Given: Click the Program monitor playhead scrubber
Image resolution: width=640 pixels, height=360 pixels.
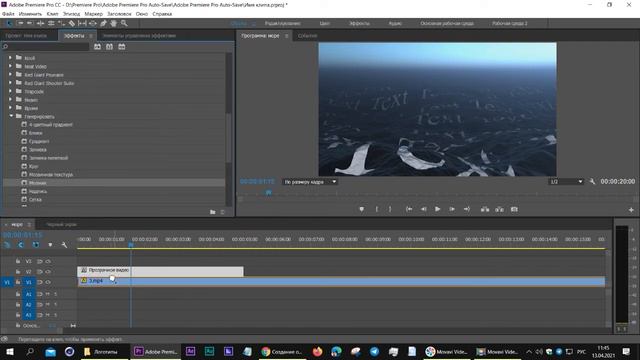Looking at the screenshot, I should pyautogui.click(x=269, y=192).
